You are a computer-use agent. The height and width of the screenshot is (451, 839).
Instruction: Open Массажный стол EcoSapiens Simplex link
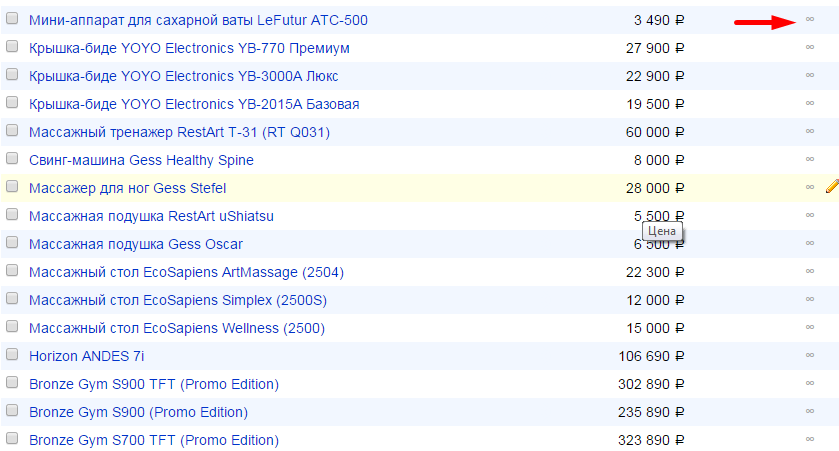pos(178,300)
